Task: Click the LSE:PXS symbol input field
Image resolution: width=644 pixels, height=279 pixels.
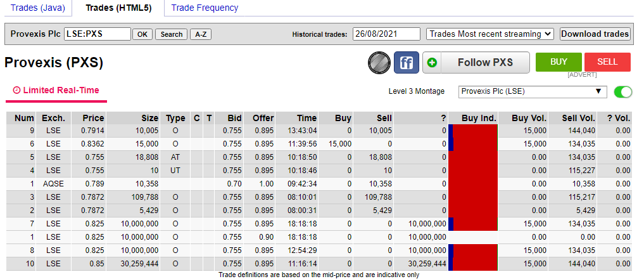Action: (98, 34)
